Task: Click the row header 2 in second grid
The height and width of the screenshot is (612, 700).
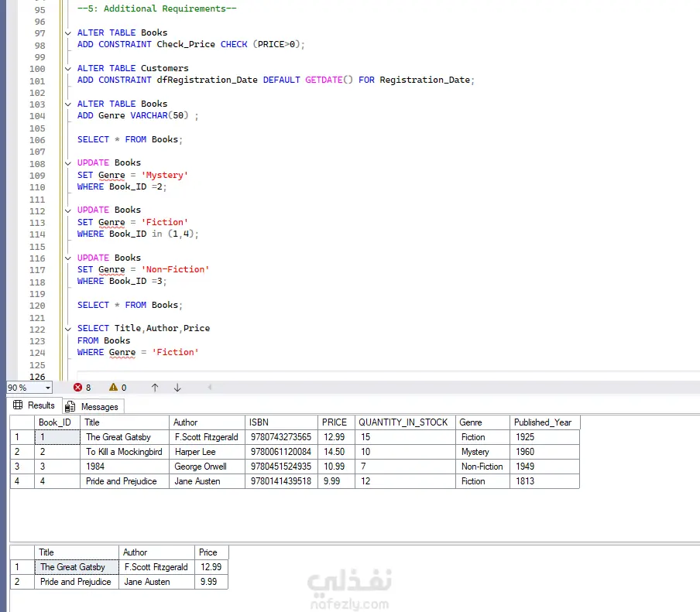Action: click(22, 582)
